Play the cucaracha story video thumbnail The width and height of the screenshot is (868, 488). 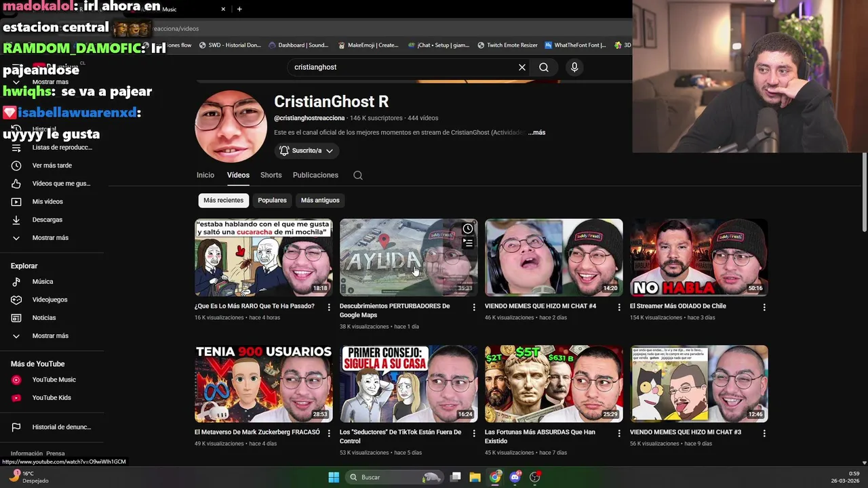click(264, 258)
